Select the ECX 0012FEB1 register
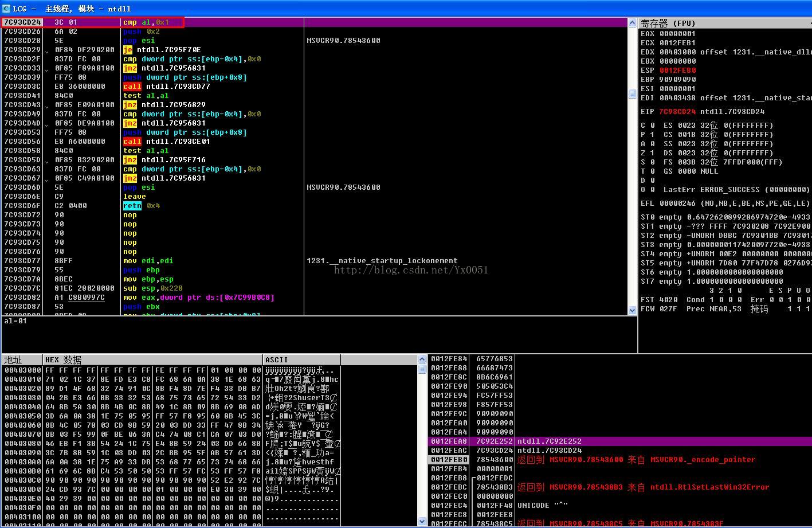This screenshot has height=528, width=812. 668,43
